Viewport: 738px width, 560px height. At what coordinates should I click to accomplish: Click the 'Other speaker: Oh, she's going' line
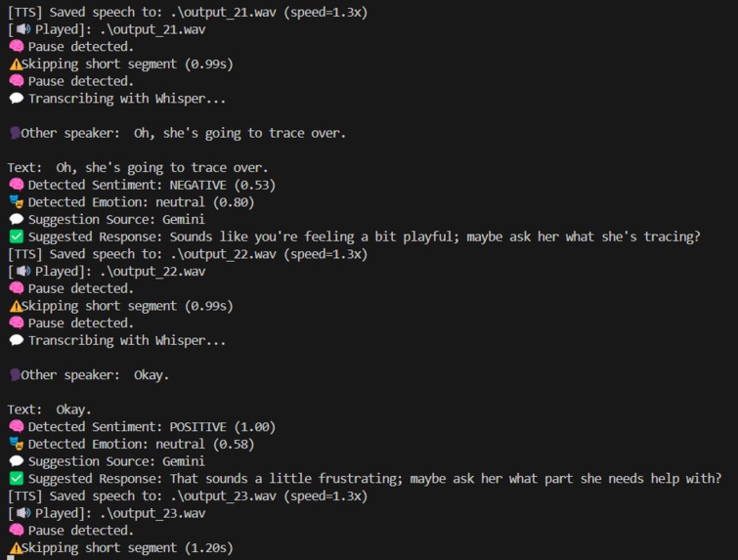tap(178, 133)
